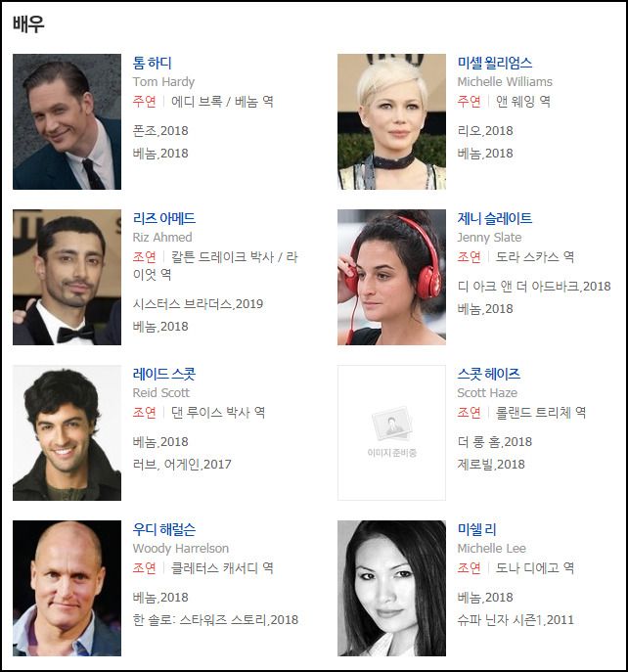This screenshot has height=672, width=628.
Task: Open 한 솔로: 스타워즈 스토리,2018 link
Action: pyautogui.click(x=215, y=620)
